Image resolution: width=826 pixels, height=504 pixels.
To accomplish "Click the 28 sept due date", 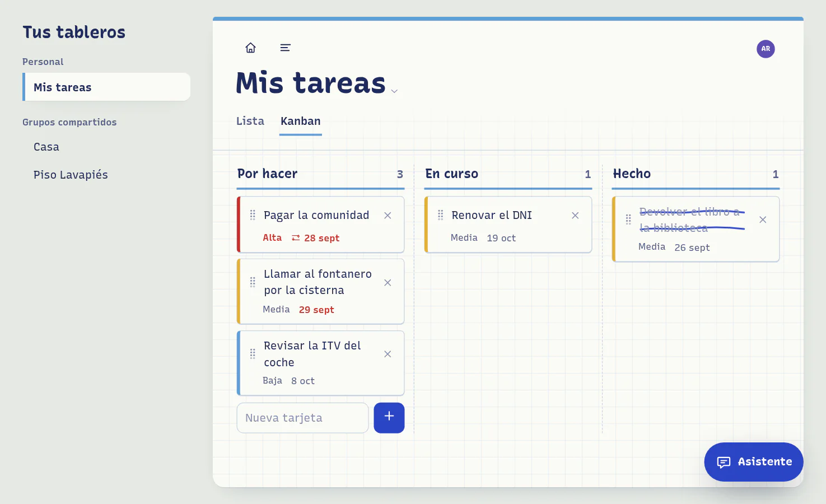I will pos(322,238).
